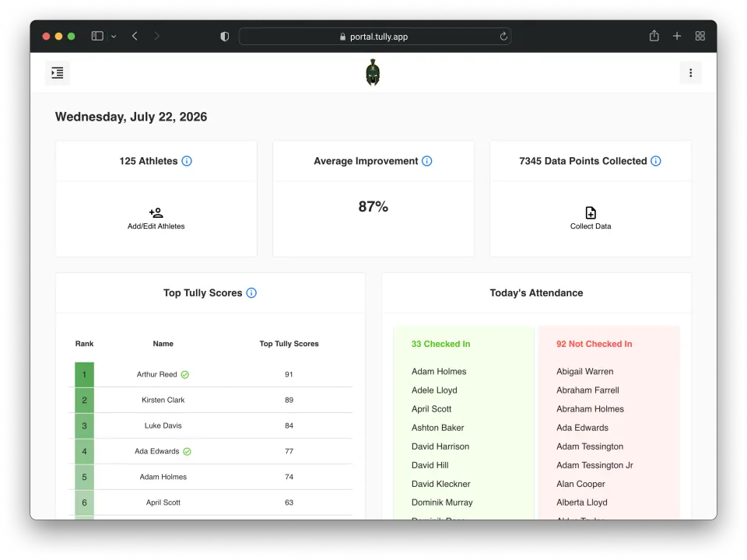
Task: Click the Average Improvement info icon
Action: [x=427, y=161]
